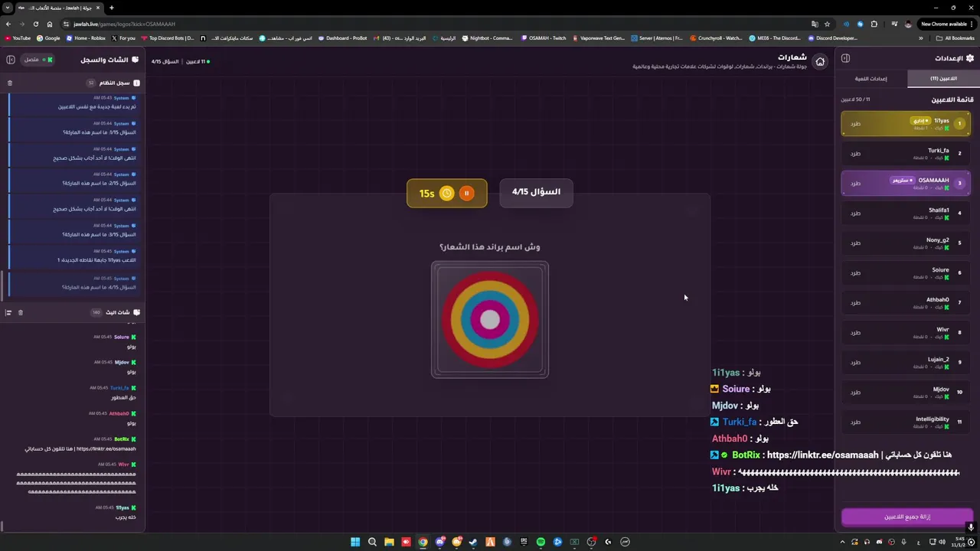Open YouTube bookmark

tap(18, 37)
